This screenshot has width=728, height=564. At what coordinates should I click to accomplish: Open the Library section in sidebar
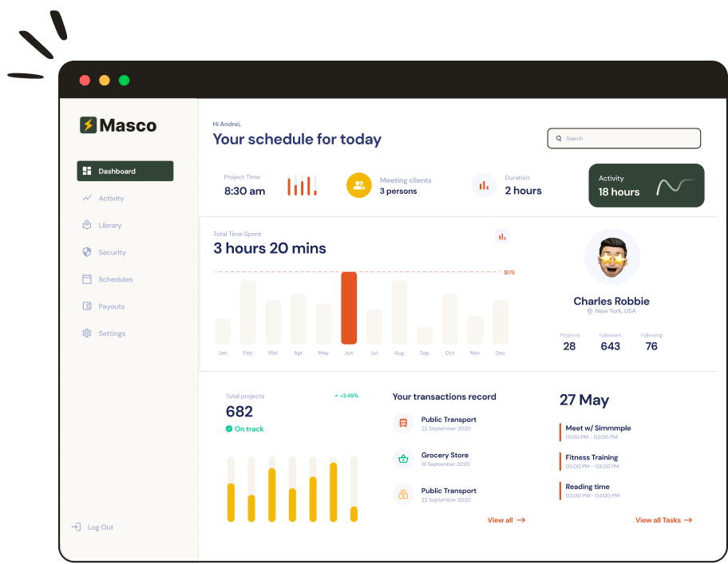pyautogui.click(x=109, y=226)
